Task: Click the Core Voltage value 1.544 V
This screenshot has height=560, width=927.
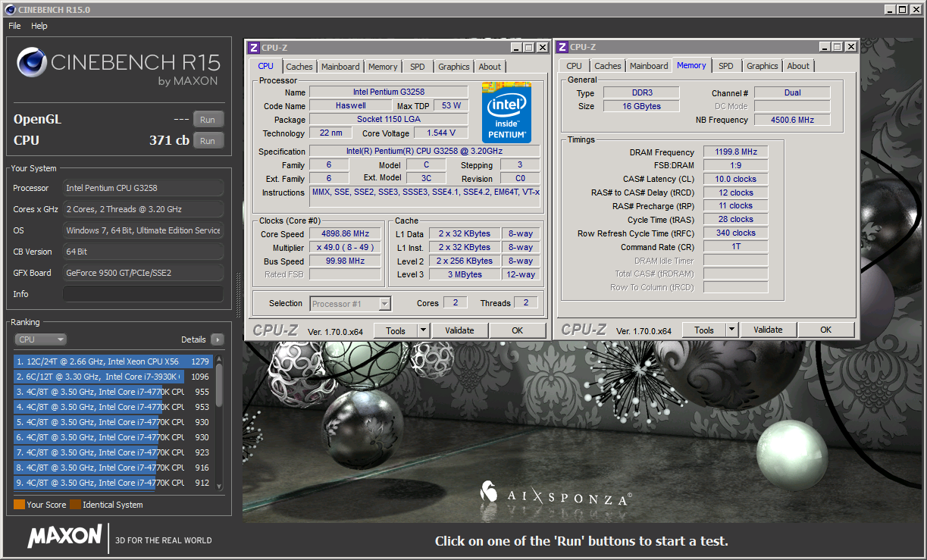Action: tap(440, 133)
